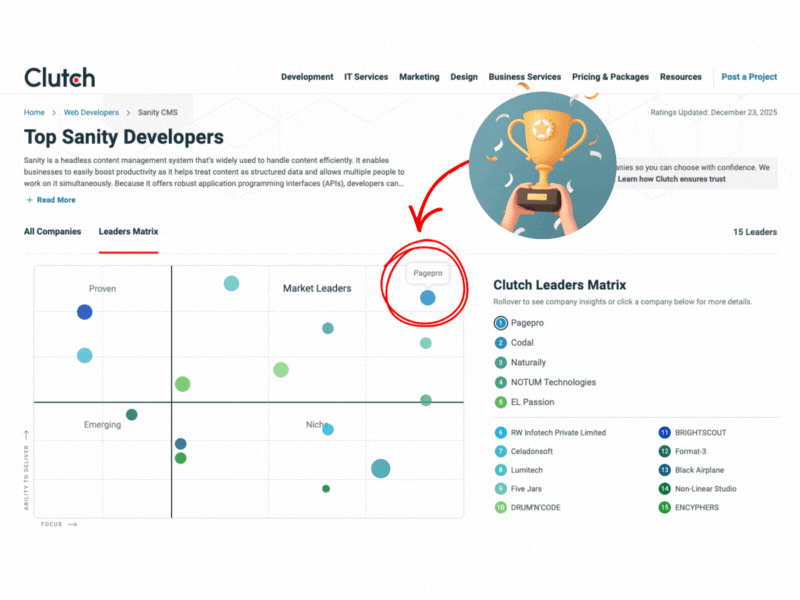The height and width of the screenshot is (600, 800).
Task: Click the Post a Project button
Action: click(x=749, y=76)
